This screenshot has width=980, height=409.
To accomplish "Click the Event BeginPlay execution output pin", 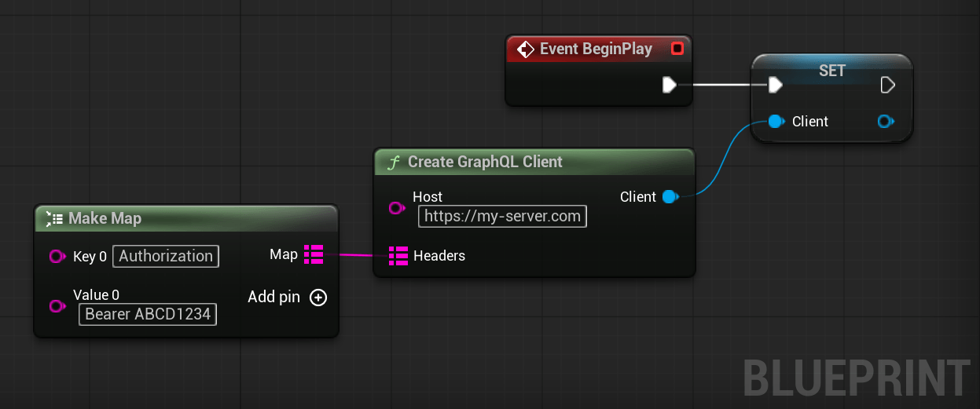I will 669,85.
